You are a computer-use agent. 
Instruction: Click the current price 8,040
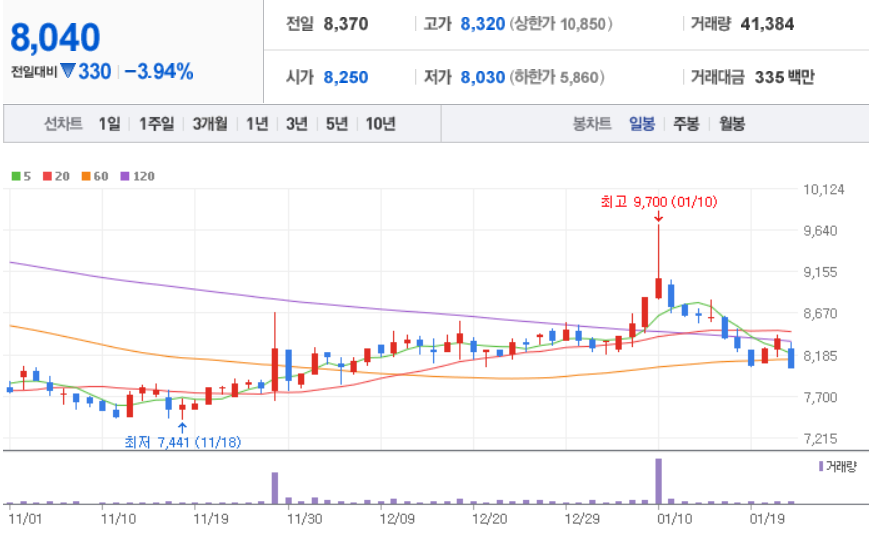pyautogui.click(x=55, y=38)
